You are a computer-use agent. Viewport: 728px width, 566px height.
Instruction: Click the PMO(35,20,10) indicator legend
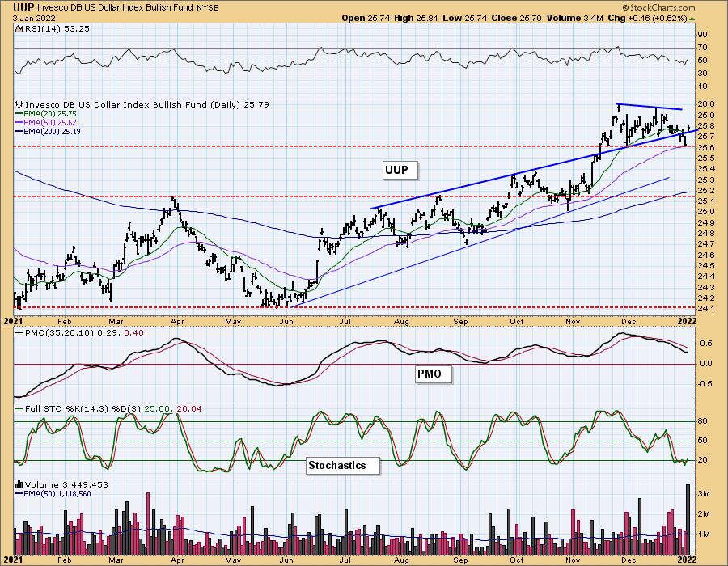[x=79, y=333]
